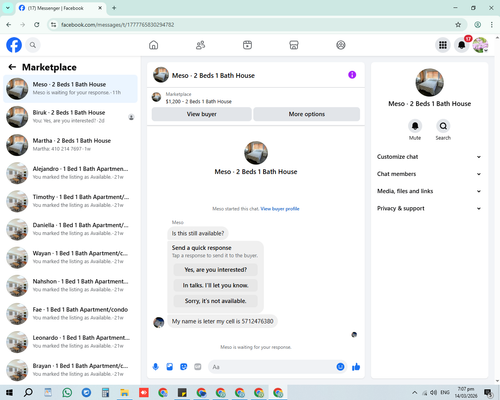Click message My name is leter my cell
The image size is (500, 400).
(222, 321)
